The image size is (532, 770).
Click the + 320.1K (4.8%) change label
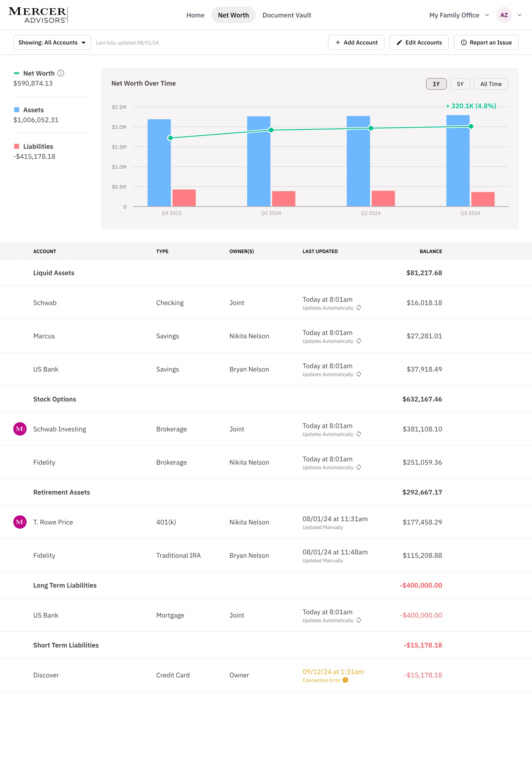pyautogui.click(x=471, y=106)
